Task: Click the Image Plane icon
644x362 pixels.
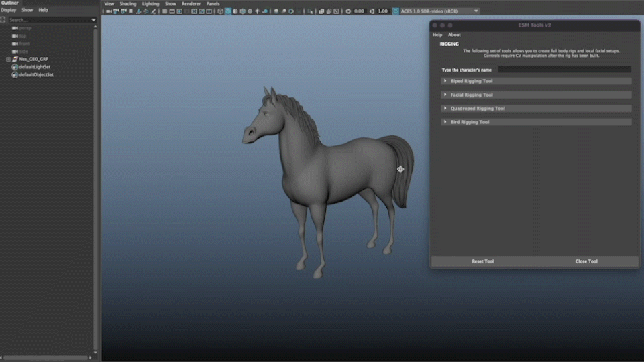Action: click(x=138, y=11)
